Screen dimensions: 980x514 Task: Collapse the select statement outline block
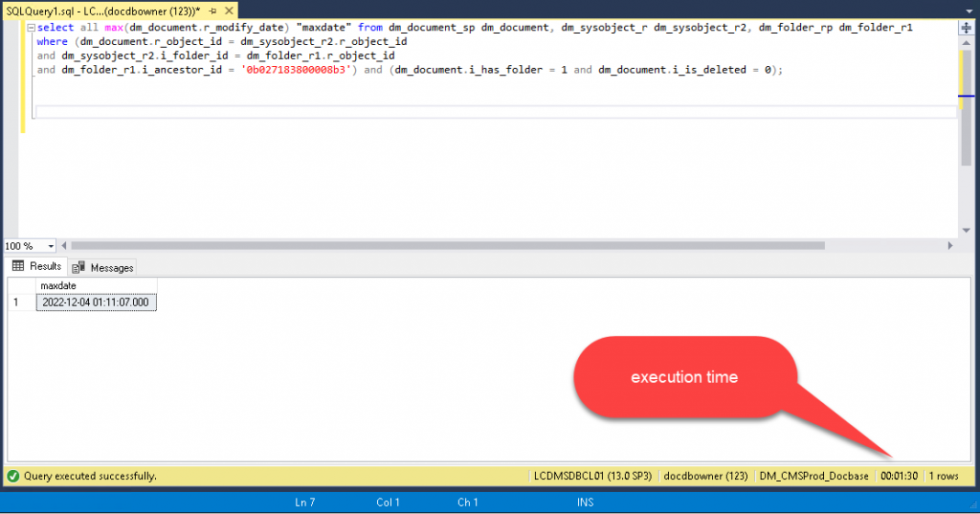pyautogui.click(x=31, y=28)
